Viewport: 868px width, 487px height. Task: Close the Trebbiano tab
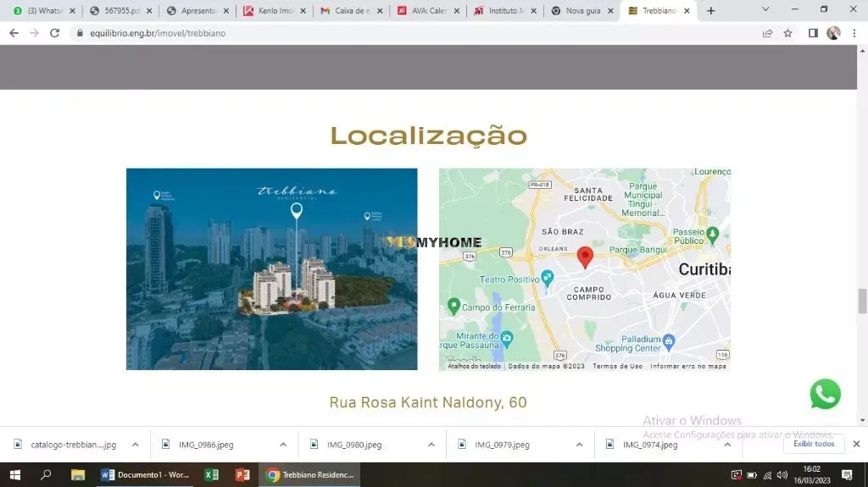(x=687, y=10)
